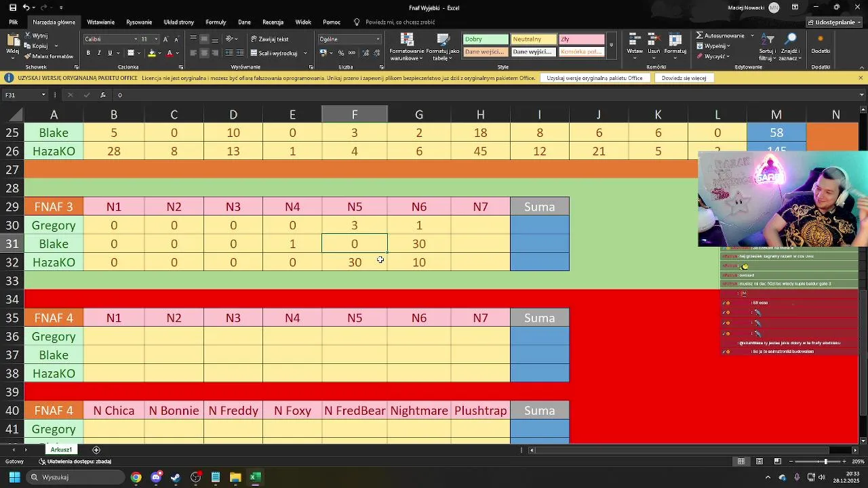This screenshot has height=488, width=868.
Task: Apply the red font color A icon
Action: click(x=170, y=53)
